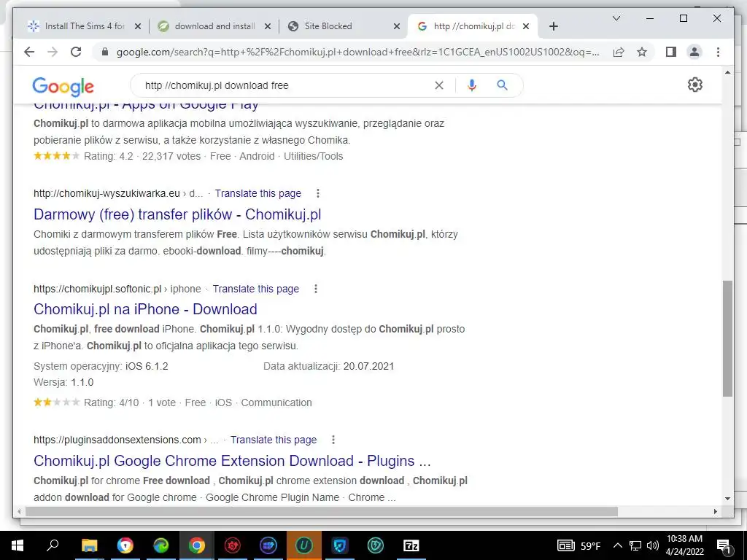The width and height of the screenshot is (747, 560).
Task: Open Google search settings gear
Action: click(694, 85)
